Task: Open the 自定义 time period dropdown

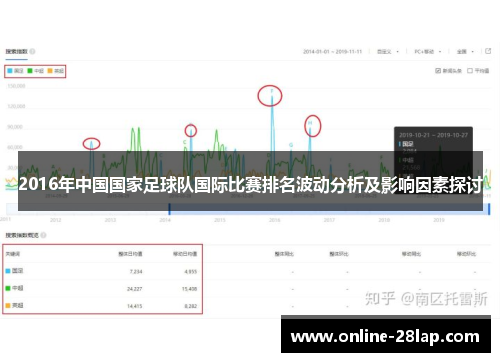Action: tap(388, 52)
